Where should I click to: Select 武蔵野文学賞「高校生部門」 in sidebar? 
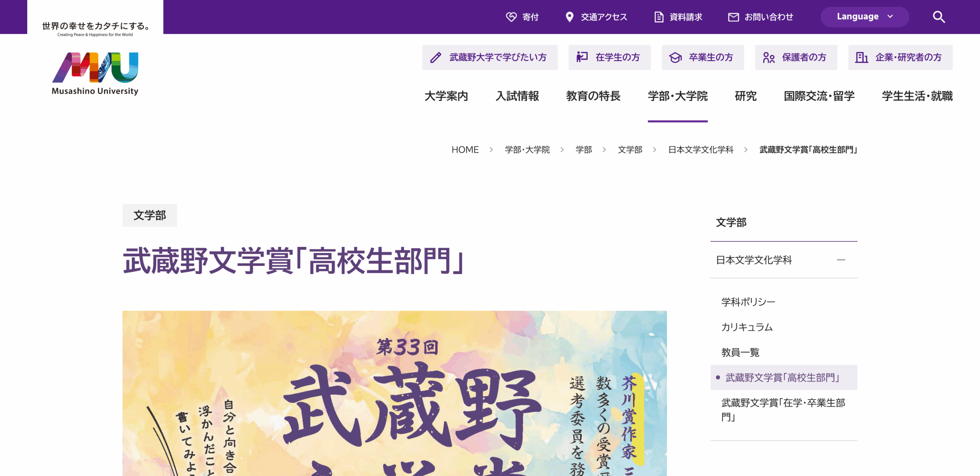[784, 378]
